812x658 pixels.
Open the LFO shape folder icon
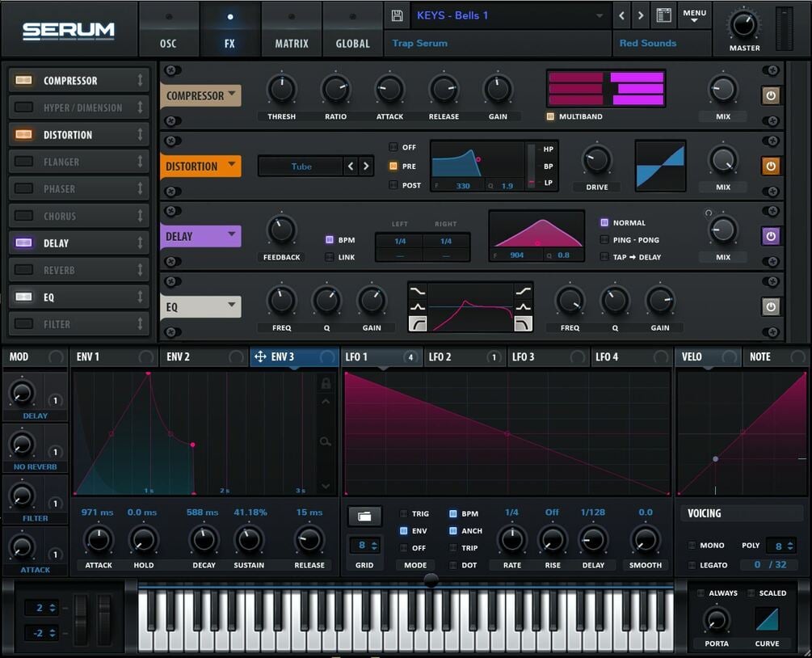point(364,516)
